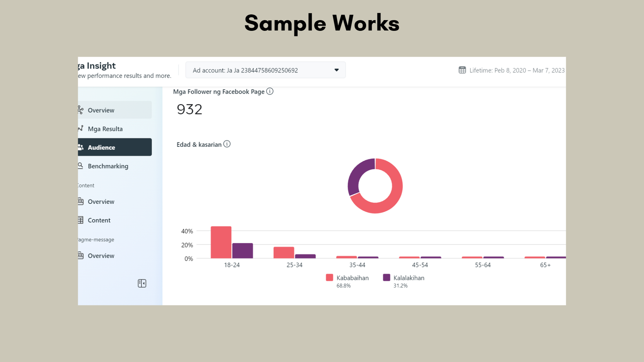Click the 35-44 age label

(357, 265)
